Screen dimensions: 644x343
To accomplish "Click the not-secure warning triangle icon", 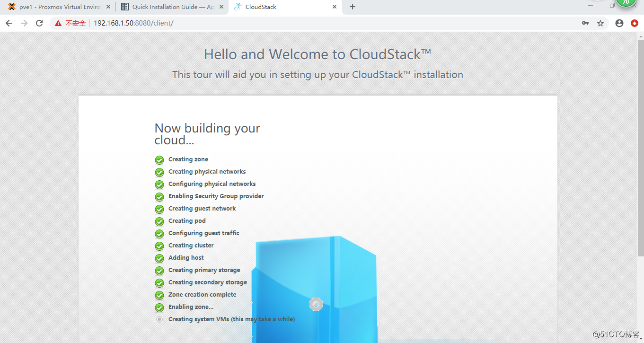I will point(58,23).
